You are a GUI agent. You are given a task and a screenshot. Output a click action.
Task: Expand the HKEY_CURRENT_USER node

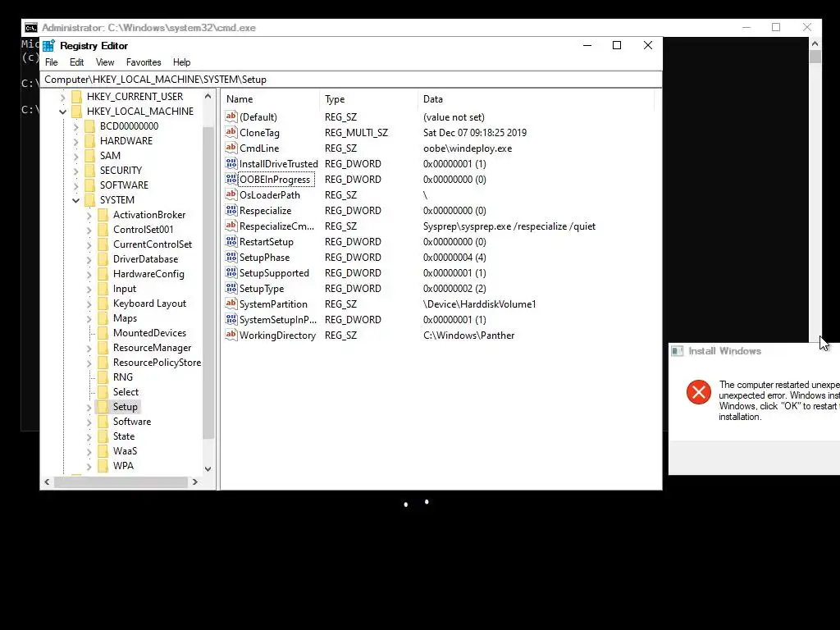pos(62,97)
